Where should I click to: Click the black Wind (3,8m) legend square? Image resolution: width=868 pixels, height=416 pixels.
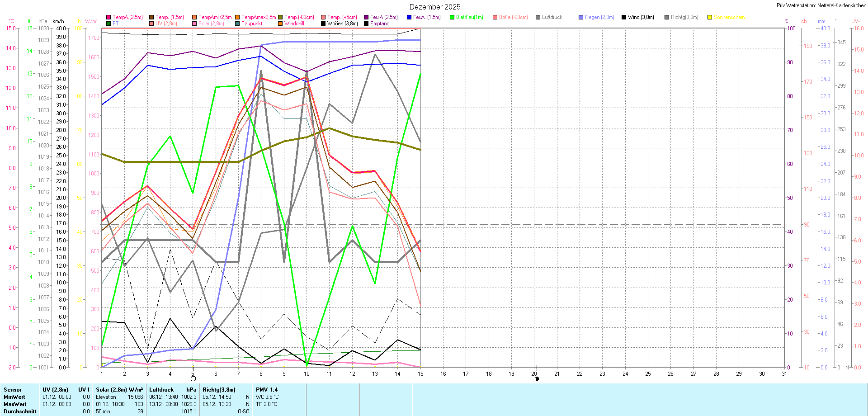click(x=624, y=17)
